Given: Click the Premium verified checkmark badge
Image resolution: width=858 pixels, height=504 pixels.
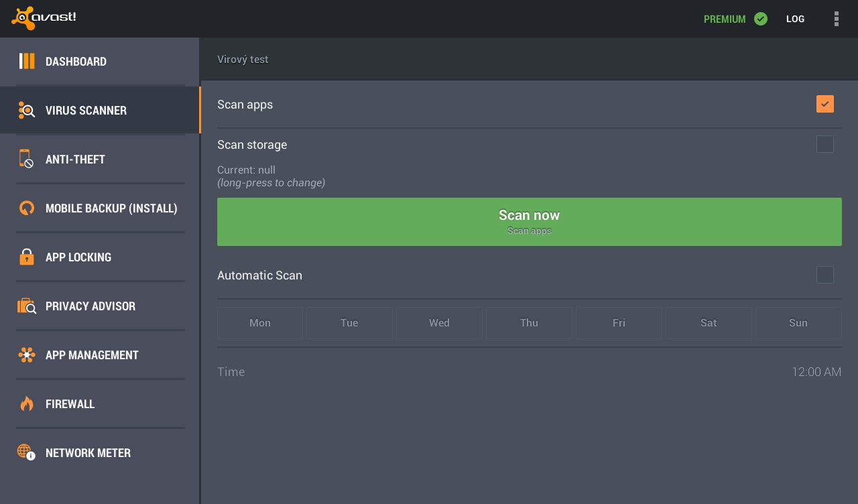Looking at the screenshot, I should 761,19.
